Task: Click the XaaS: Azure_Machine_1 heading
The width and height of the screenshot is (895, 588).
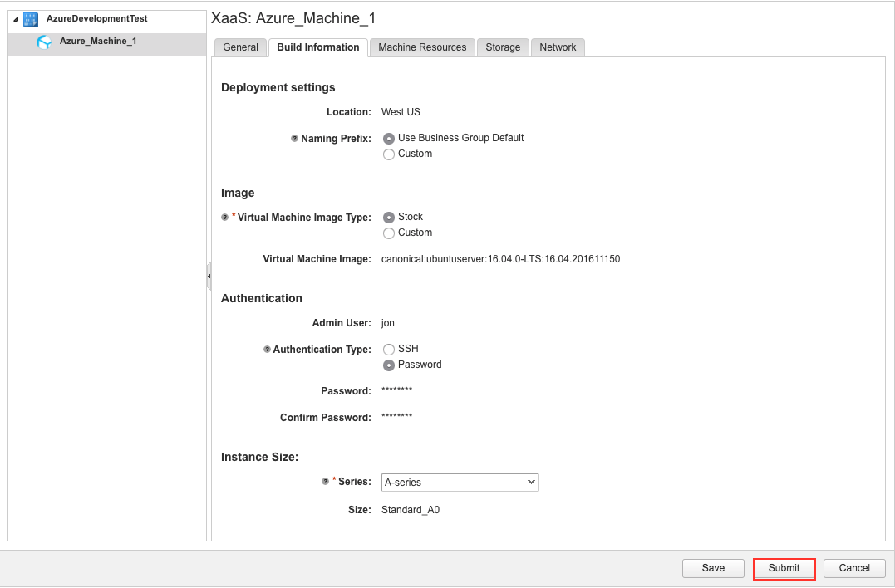Action: click(293, 19)
